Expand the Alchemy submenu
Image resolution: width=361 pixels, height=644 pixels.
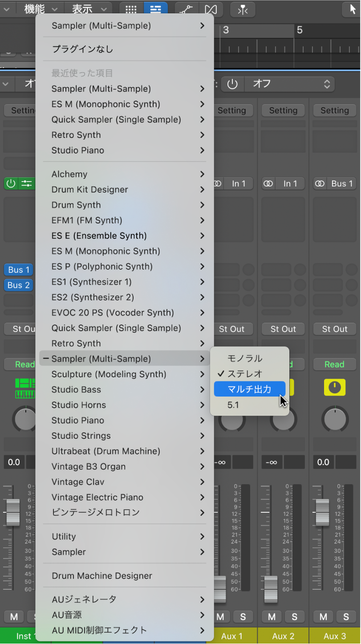125,174
